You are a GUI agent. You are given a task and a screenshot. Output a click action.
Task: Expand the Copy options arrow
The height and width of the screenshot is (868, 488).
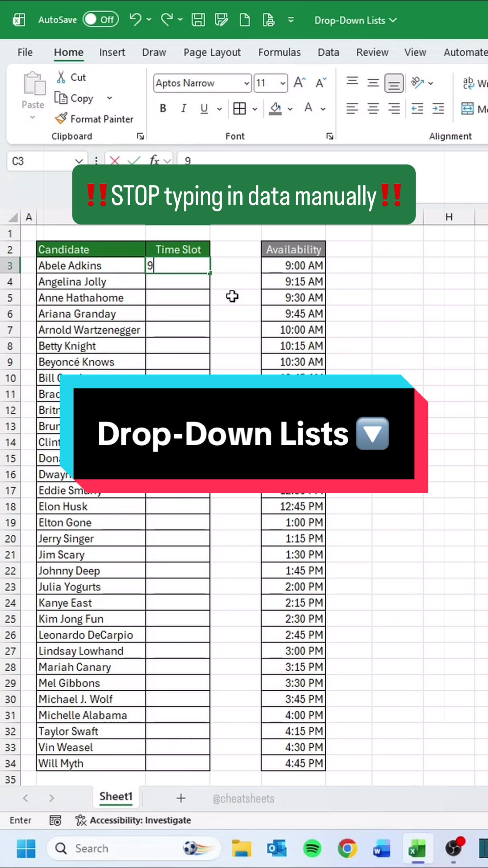(x=109, y=98)
